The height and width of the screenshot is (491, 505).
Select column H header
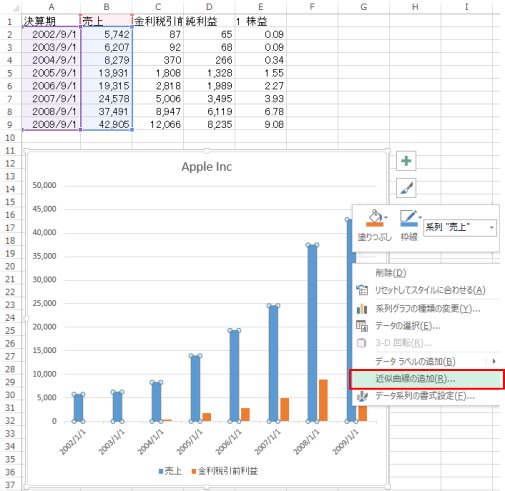415,7
